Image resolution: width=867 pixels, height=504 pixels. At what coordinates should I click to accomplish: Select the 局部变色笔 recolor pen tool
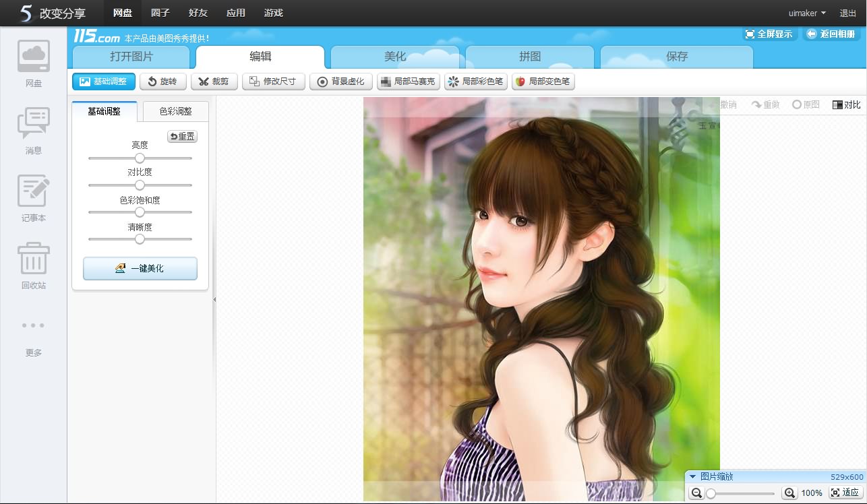point(543,82)
